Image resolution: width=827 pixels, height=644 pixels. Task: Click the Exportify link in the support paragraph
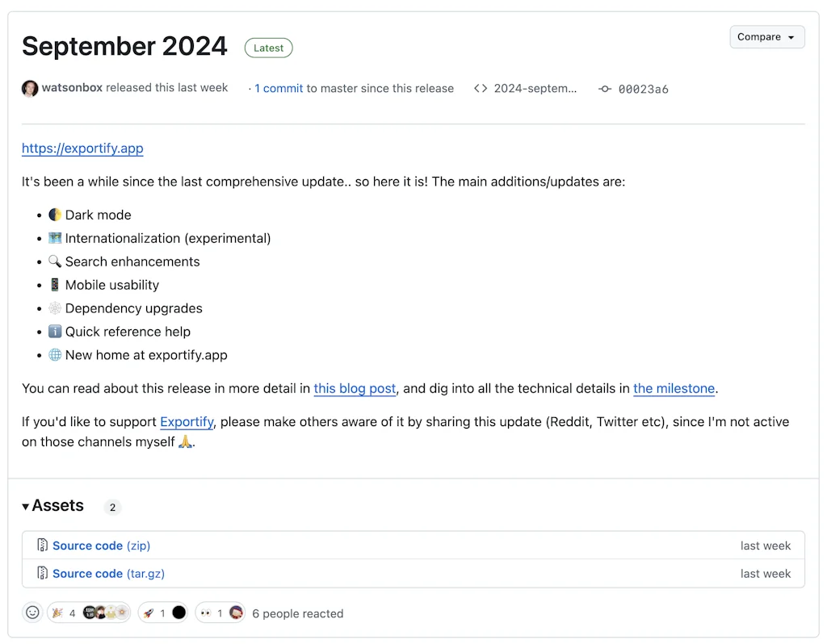coord(187,421)
